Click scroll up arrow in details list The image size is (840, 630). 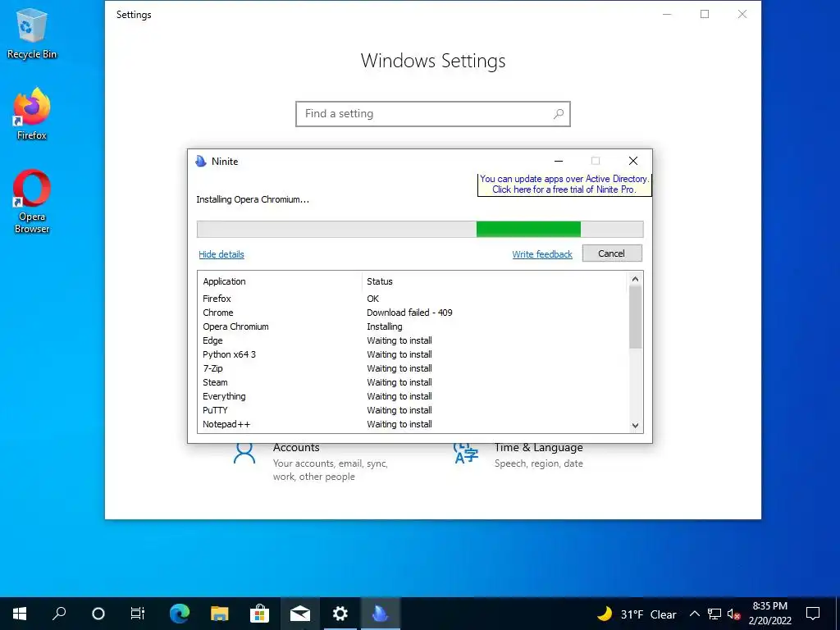click(x=636, y=279)
